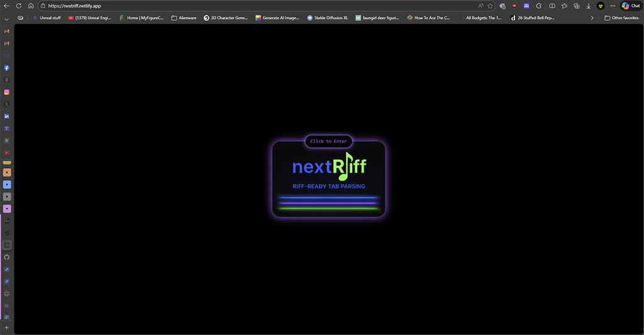The image size is (644, 335).
Task: Click the nextRiff logo
Action: 328,167
